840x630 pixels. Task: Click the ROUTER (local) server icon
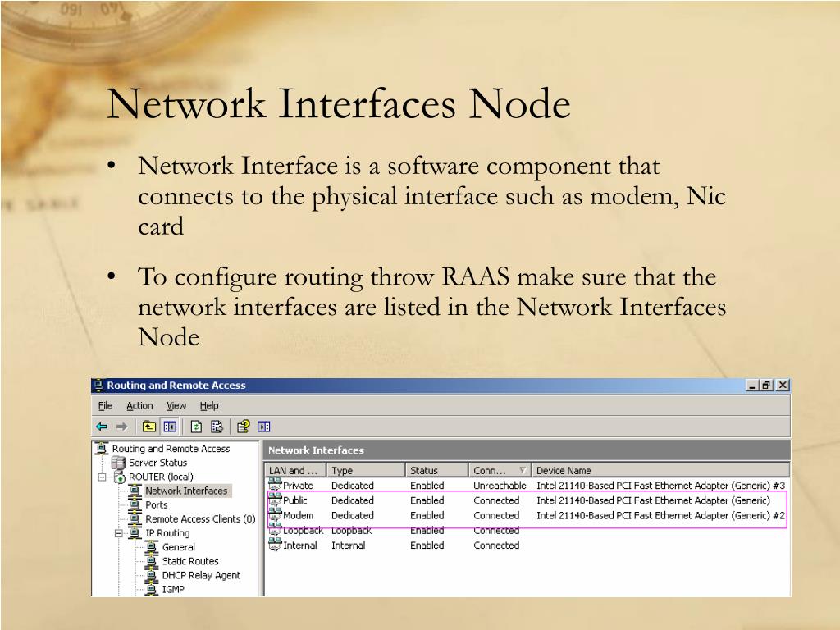pyautogui.click(x=120, y=477)
